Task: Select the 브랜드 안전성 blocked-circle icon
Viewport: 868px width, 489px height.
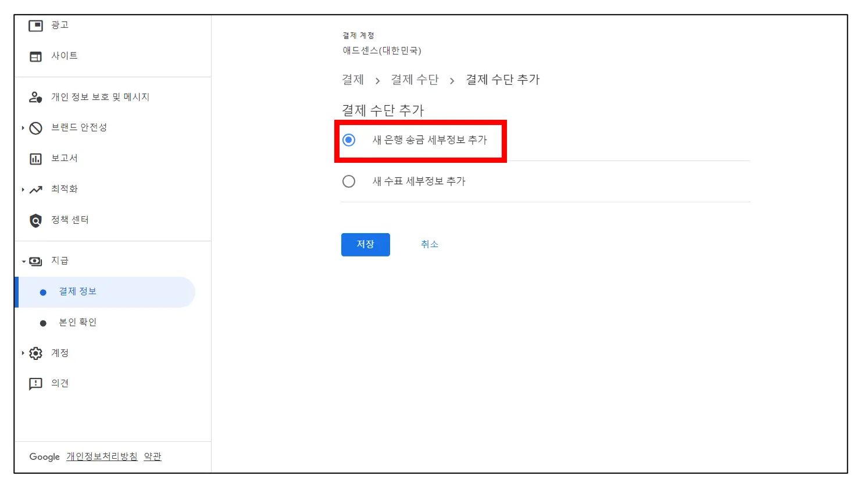Action: [x=35, y=127]
